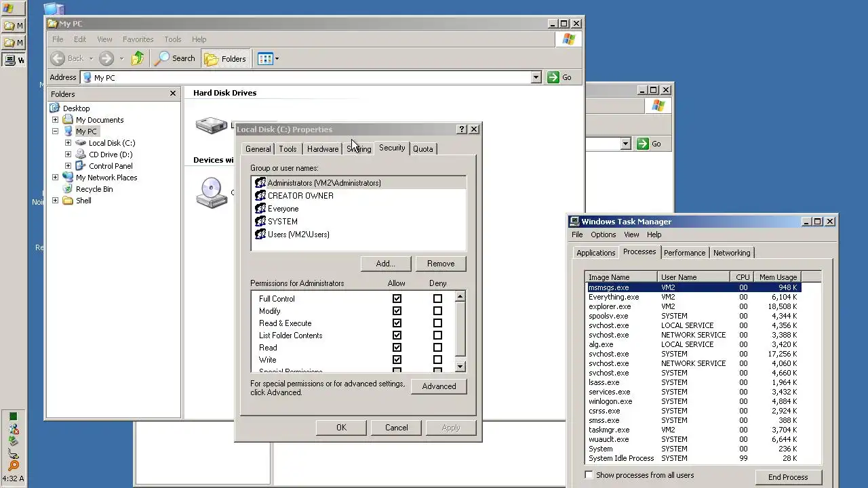868x488 pixels.
Task: Click Cancel in Properties dialog
Action: click(x=396, y=428)
